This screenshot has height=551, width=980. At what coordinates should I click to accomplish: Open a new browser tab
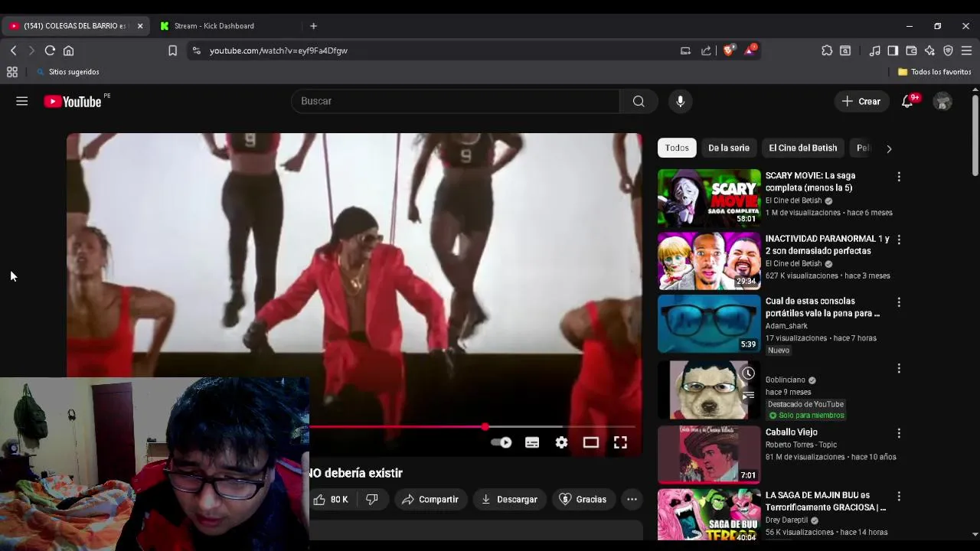point(313,26)
